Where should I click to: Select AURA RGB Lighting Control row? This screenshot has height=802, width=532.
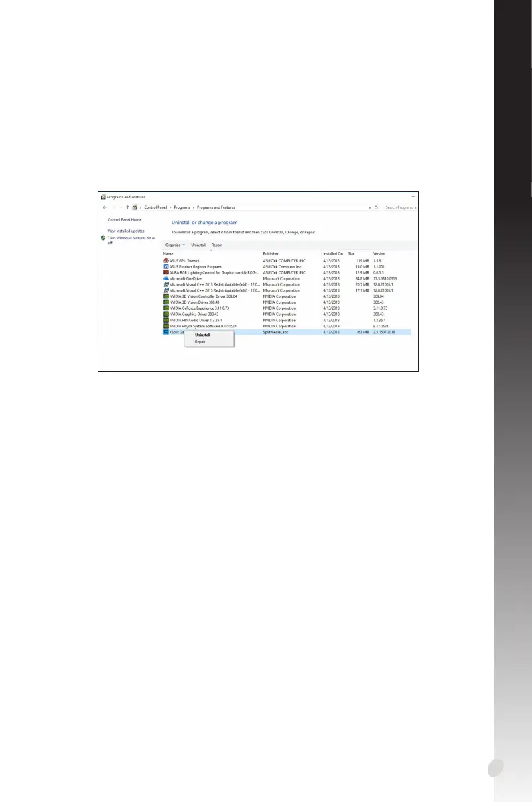click(287, 273)
